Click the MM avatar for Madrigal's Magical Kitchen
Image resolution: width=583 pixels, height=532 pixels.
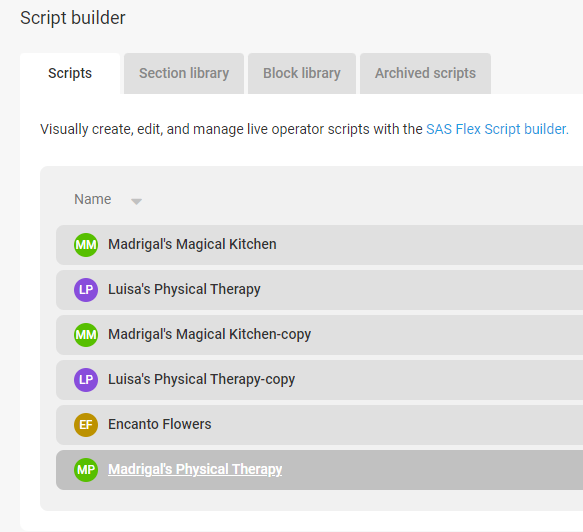(x=86, y=245)
